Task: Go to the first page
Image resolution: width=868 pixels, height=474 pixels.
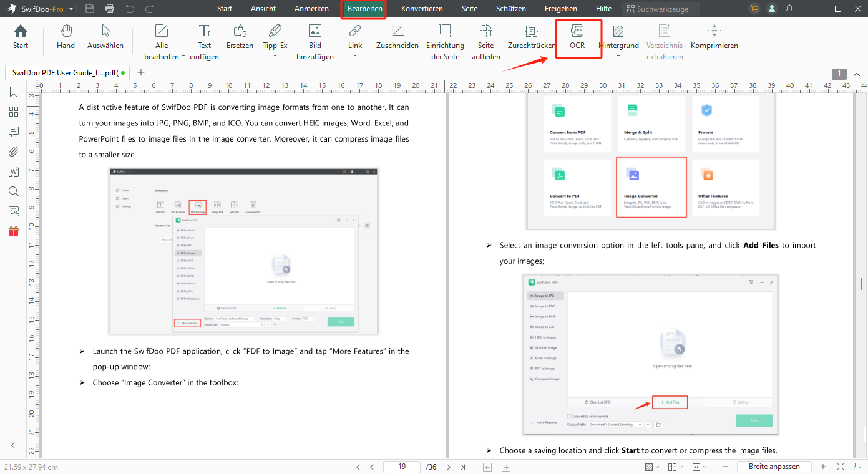Action: point(358,467)
